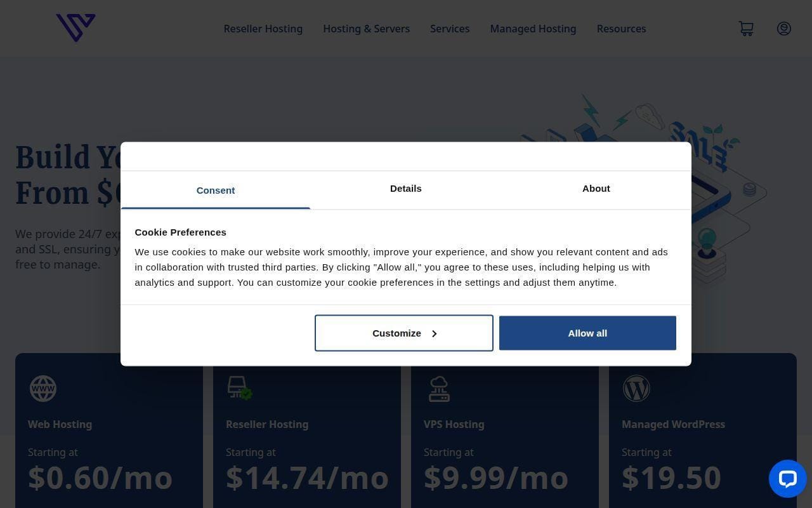Switch to the Details tab
Viewport: 812px width, 508px height.
point(406,189)
